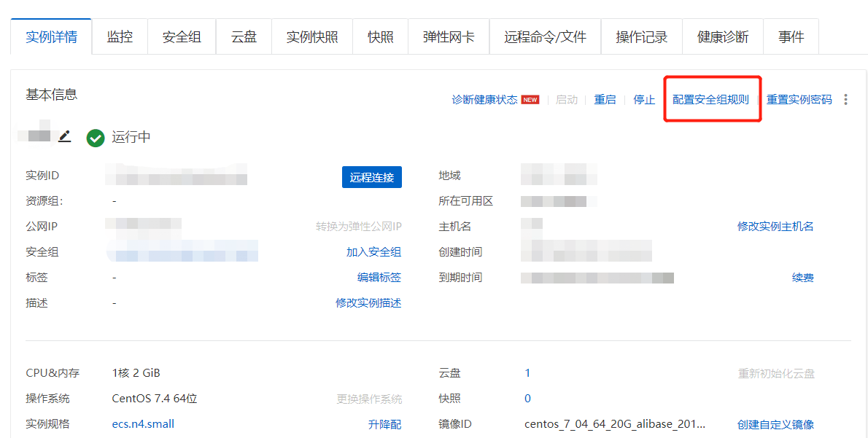This screenshot has height=438, width=868.
Task: Click the green running status checkmark icon
Action: pyautogui.click(x=96, y=138)
